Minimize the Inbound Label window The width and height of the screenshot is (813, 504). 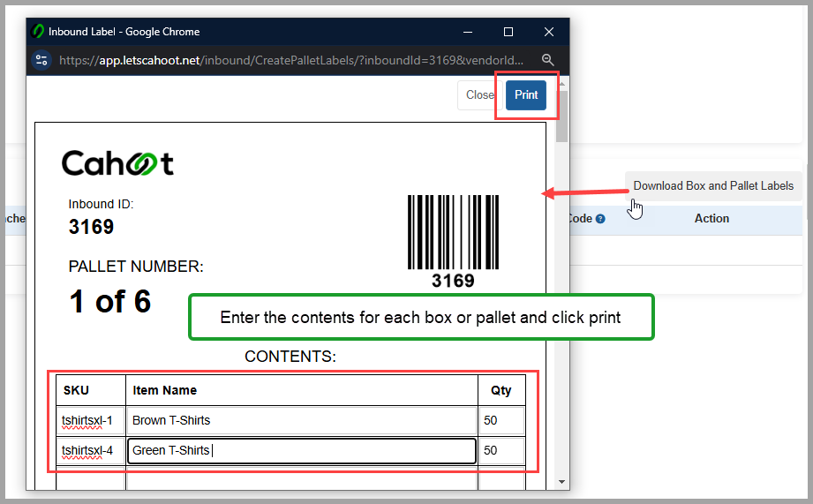click(468, 32)
